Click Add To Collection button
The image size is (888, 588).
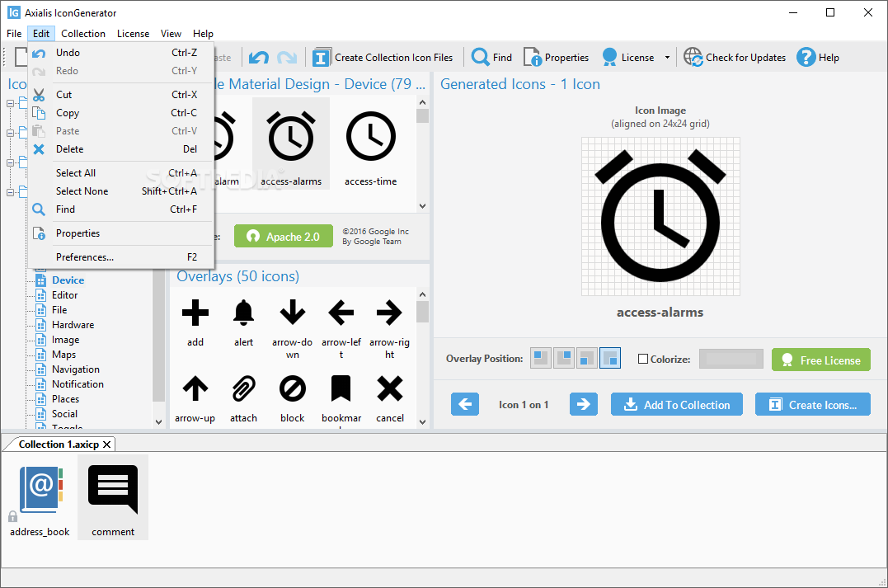tap(676, 404)
